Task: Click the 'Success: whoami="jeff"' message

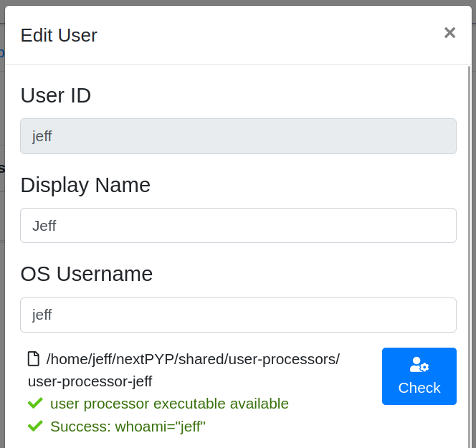Action: 128,426
